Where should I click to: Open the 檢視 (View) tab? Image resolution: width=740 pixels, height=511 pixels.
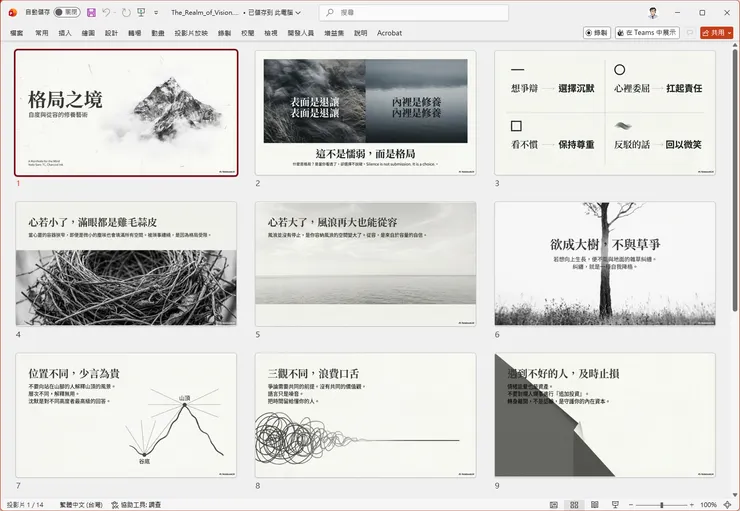(271, 33)
